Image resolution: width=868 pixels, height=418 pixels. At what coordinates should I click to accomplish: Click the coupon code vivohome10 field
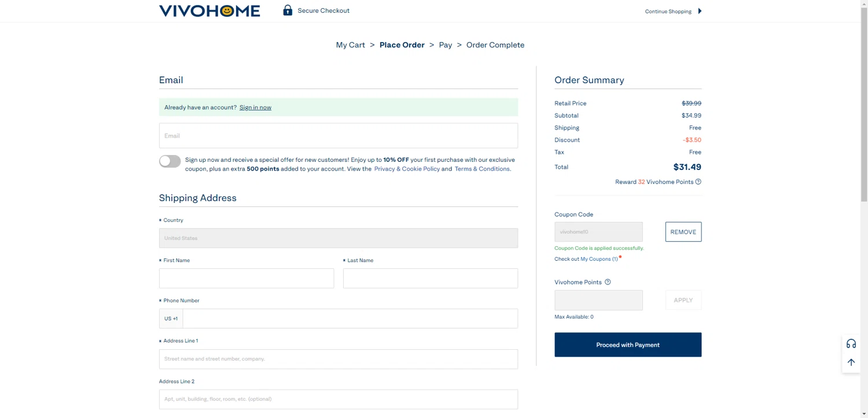(x=598, y=232)
